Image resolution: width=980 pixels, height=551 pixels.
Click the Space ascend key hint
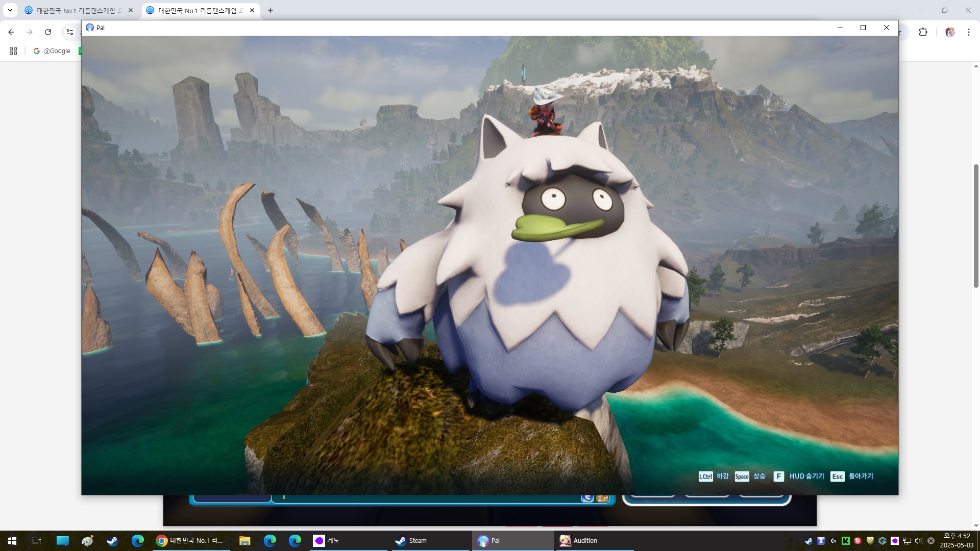click(742, 477)
